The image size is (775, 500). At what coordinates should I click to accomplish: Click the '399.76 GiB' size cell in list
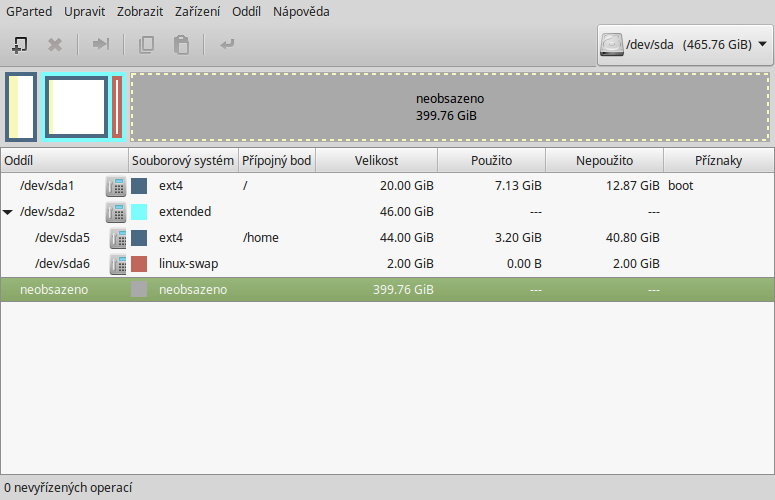[x=403, y=290]
